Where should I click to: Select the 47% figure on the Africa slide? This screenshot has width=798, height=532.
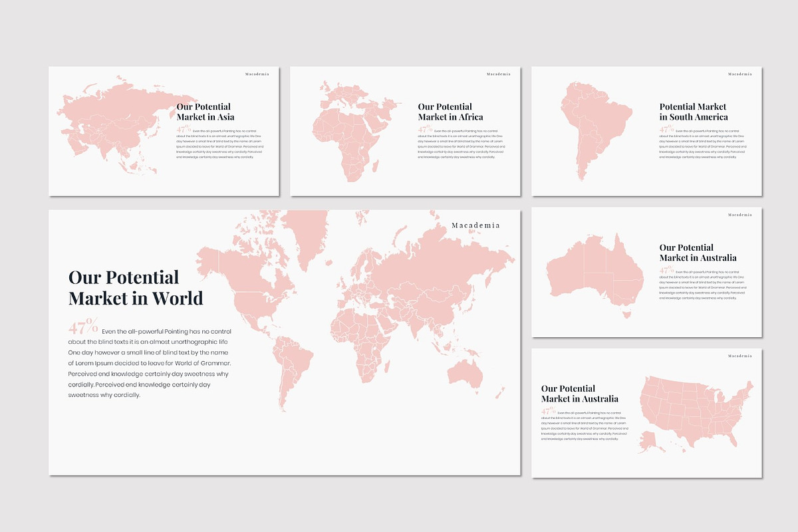[x=425, y=129]
